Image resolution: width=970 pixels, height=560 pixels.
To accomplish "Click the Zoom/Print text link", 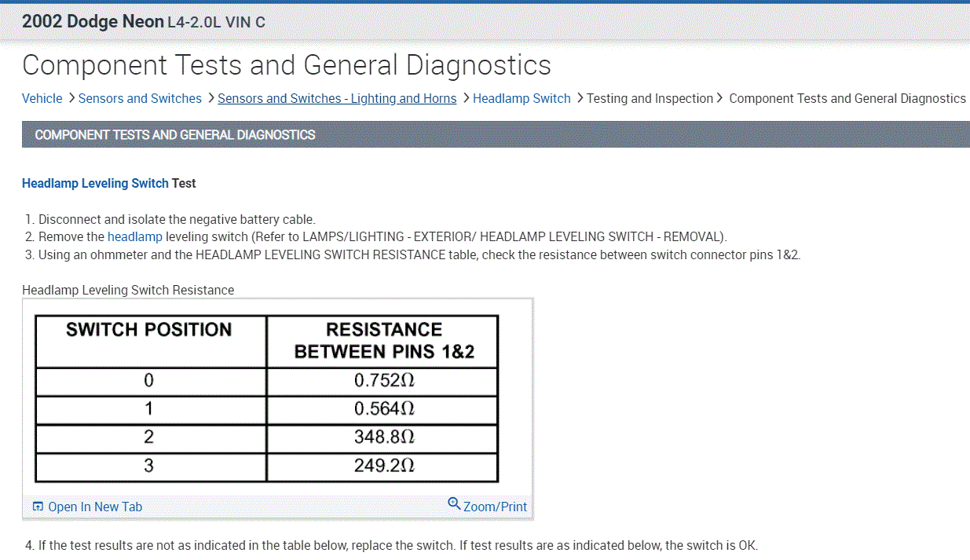I will coord(495,507).
